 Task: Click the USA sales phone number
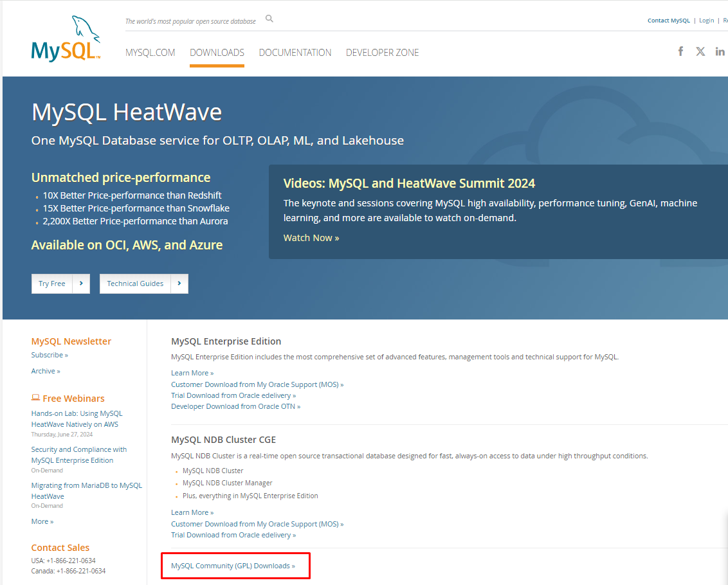tap(63, 561)
